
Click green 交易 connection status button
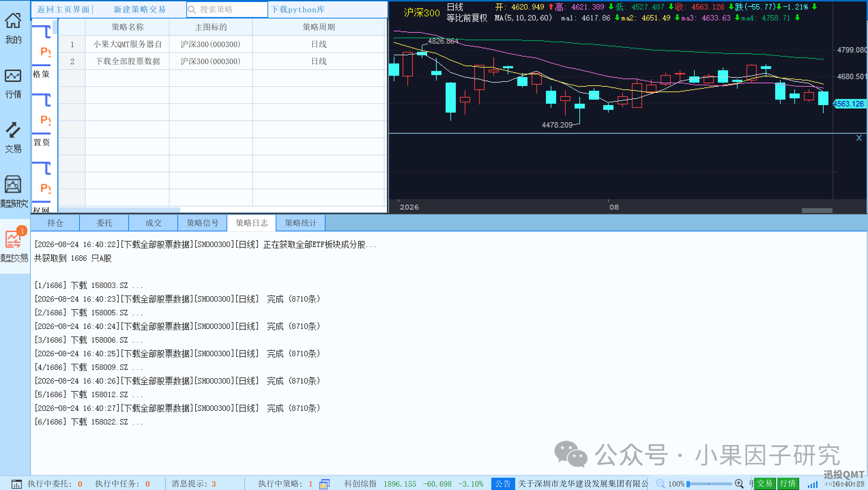pyautogui.click(x=764, y=484)
